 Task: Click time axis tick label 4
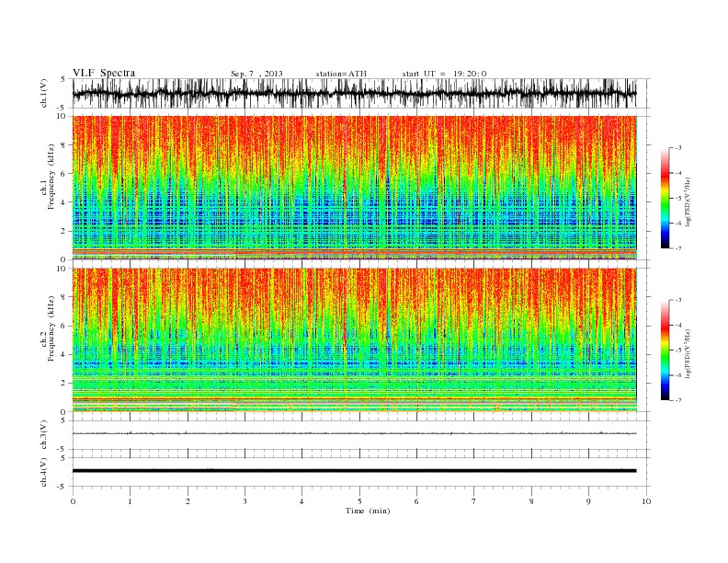coord(301,501)
